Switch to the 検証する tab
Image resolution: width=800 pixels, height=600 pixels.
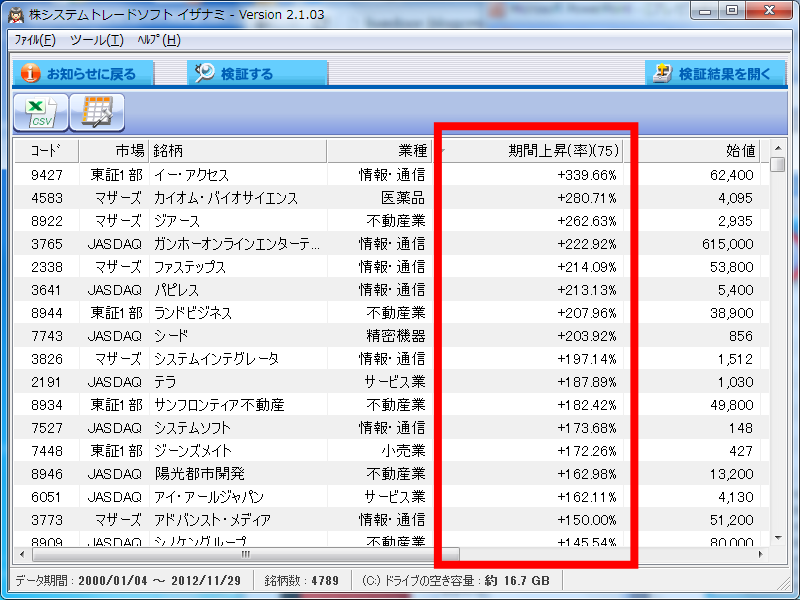click(257, 73)
